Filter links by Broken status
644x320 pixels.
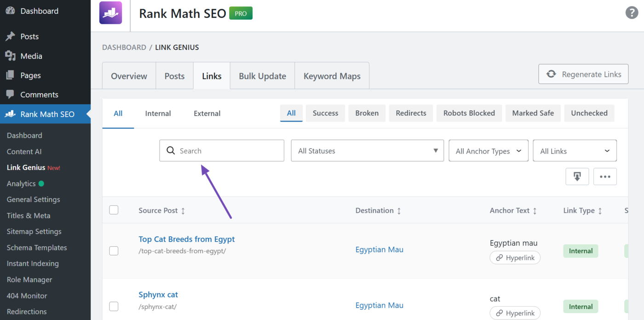pyautogui.click(x=367, y=113)
